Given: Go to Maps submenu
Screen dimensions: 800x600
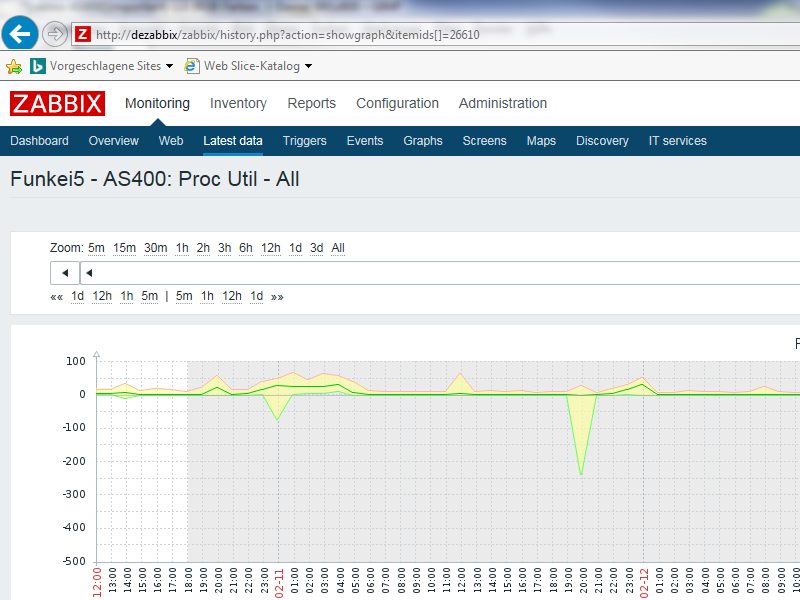Looking at the screenshot, I should coord(541,141).
